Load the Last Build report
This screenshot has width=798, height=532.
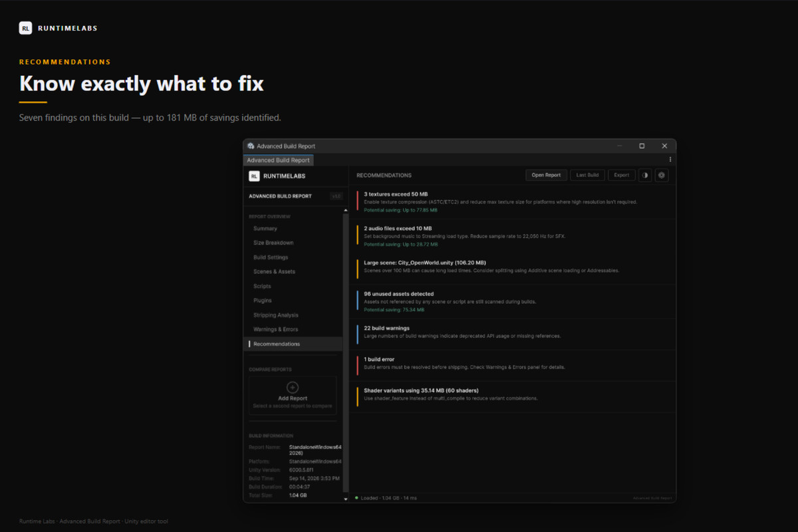(587, 175)
